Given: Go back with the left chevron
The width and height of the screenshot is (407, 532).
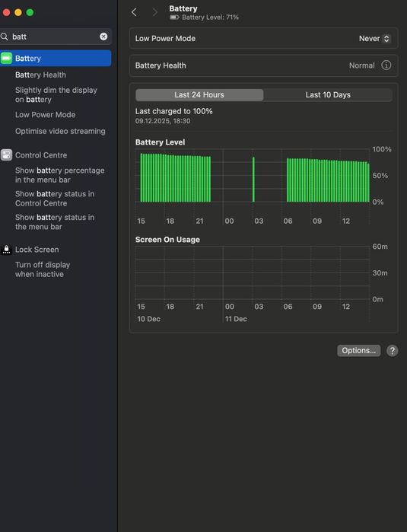Looking at the screenshot, I should 134,12.
